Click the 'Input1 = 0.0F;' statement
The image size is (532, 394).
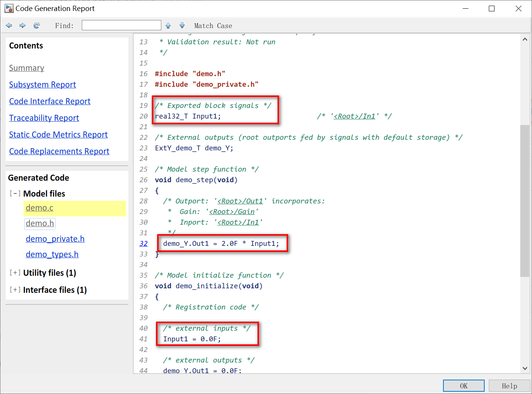click(192, 339)
